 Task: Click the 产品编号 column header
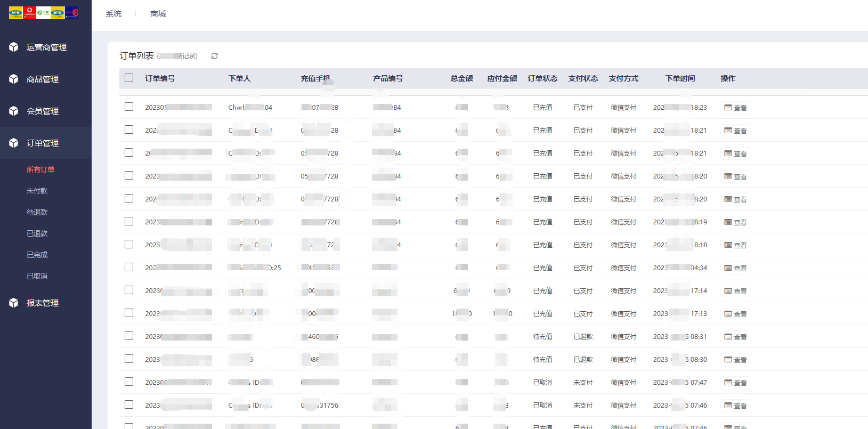(x=388, y=78)
